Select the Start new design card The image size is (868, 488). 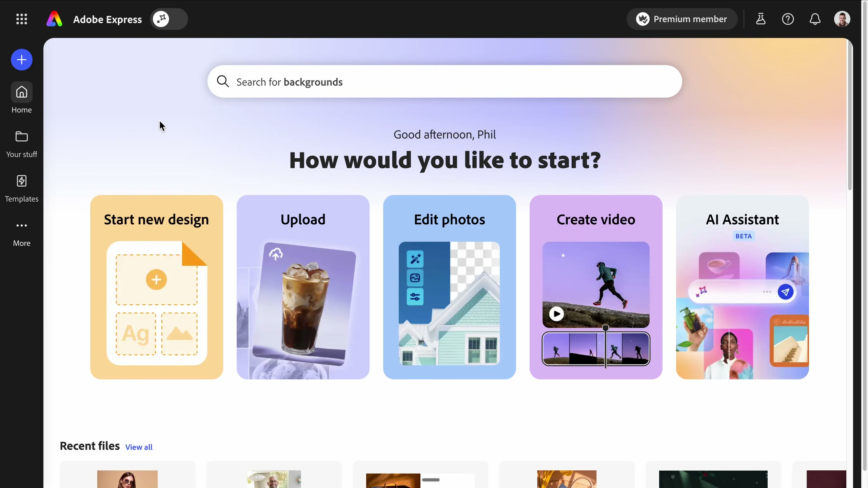click(x=156, y=287)
